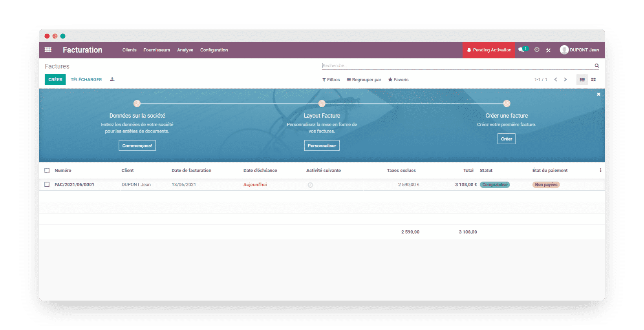The width and height of the screenshot is (644, 330).
Task: Open the Favoris dropdown
Action: point(398,80)
